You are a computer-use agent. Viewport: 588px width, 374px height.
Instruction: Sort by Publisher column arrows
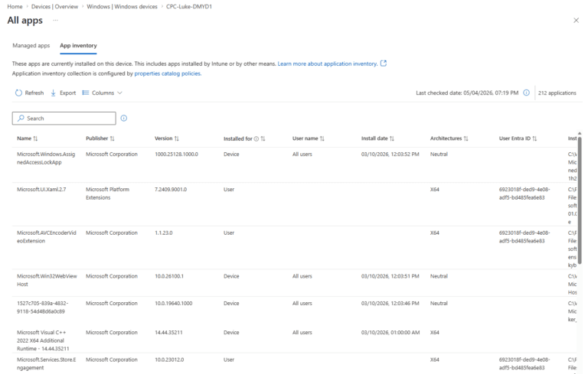112,138
